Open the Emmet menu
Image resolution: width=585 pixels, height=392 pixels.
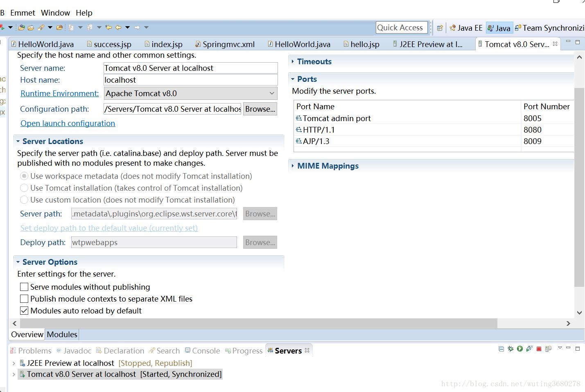coord(23,13)
